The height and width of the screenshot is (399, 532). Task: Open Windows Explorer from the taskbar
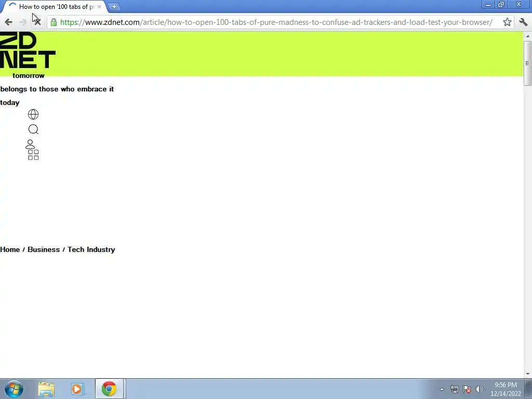point(46,389)
